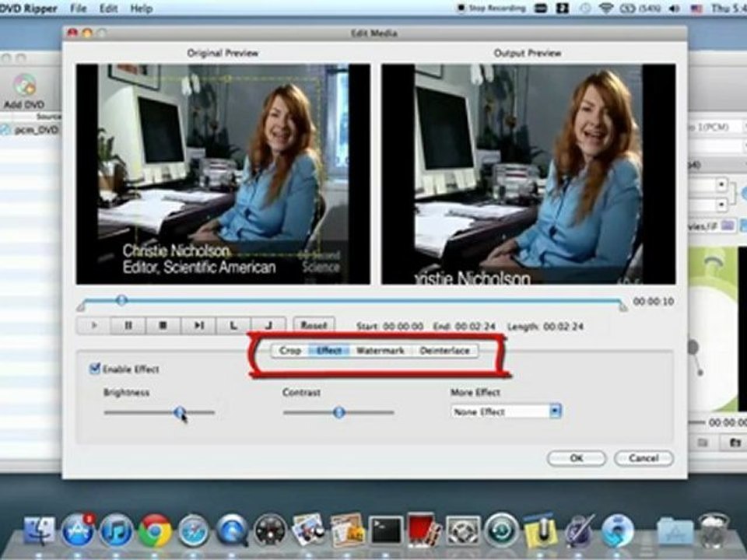The image size is (747, 560).
Task: Open the App Store dock icon
Action: coord(78,530)
